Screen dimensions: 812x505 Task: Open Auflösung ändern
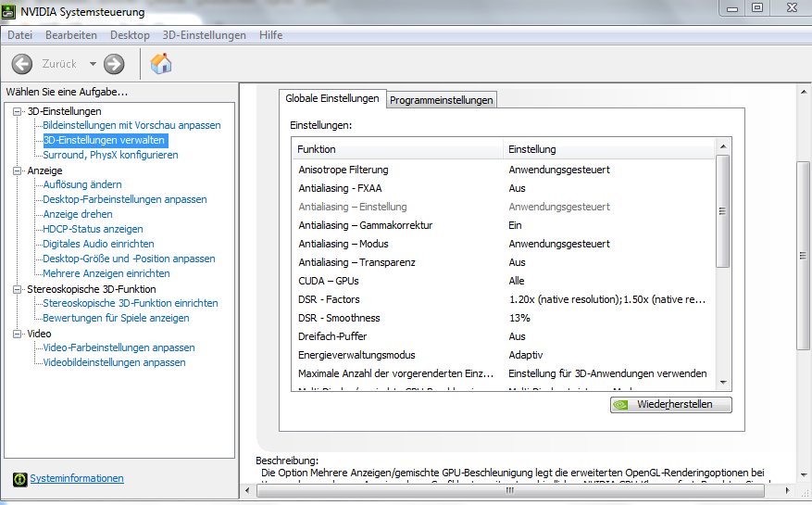pos(82,184)
